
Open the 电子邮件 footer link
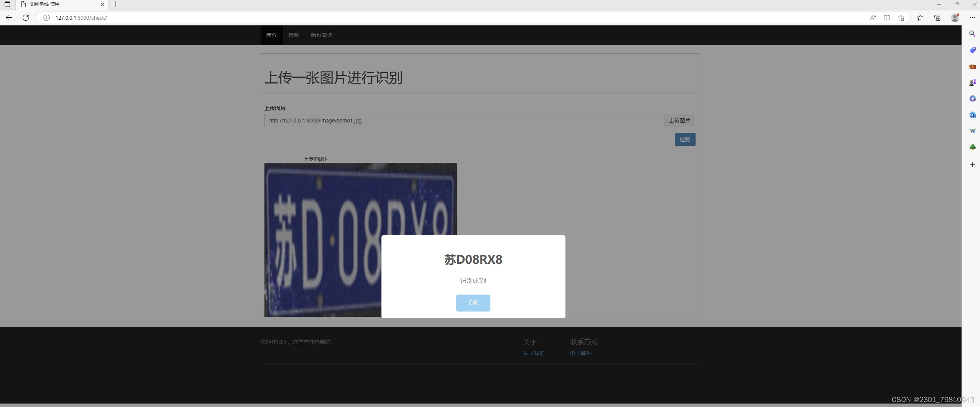click(x=580, y=353)
